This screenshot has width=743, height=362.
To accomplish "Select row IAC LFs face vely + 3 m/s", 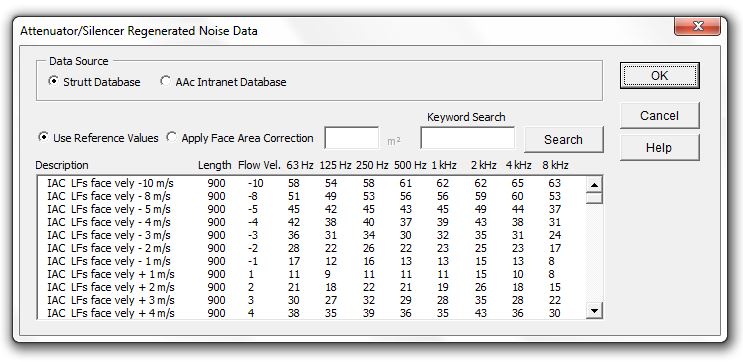I will tap(311, 300).
